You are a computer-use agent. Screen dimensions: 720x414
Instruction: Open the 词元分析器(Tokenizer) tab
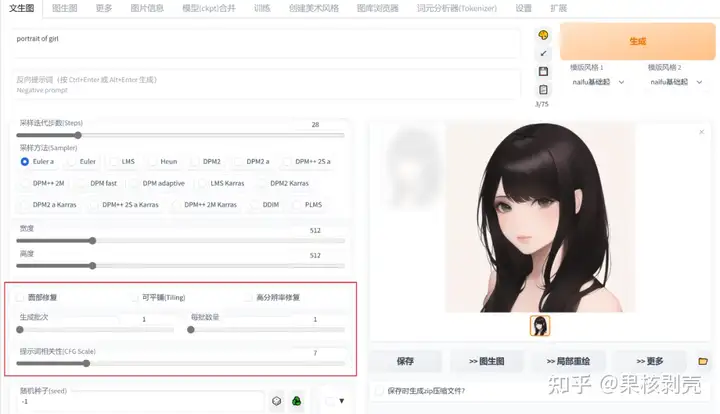point(457,8)
